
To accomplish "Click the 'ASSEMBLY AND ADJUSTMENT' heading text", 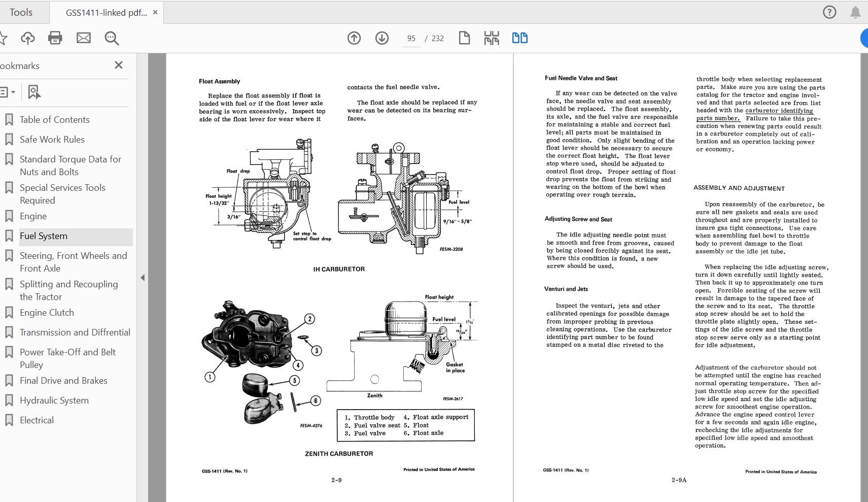I will tap(739, 188).
